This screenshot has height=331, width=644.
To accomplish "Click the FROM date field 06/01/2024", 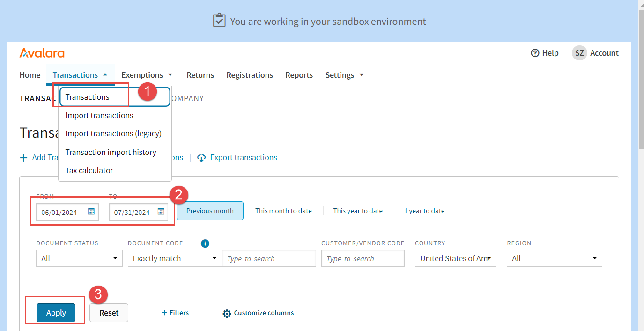I will (x=67, y=212).
